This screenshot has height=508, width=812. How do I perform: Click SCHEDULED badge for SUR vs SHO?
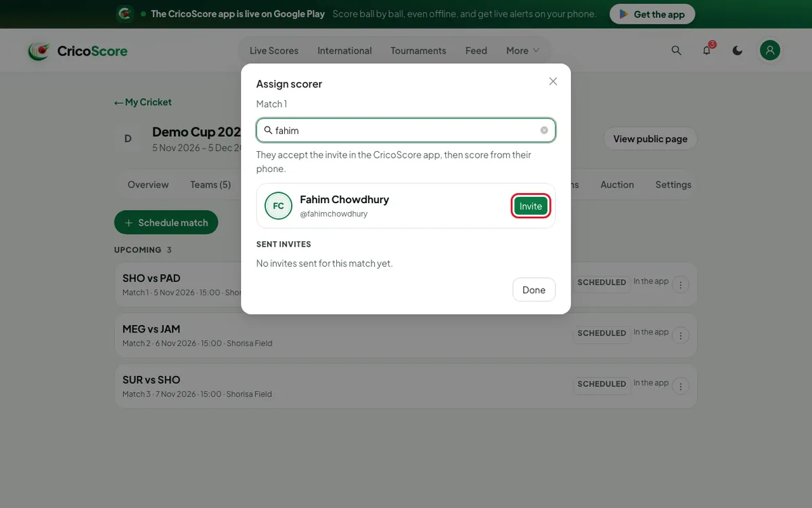coord(602,384)
